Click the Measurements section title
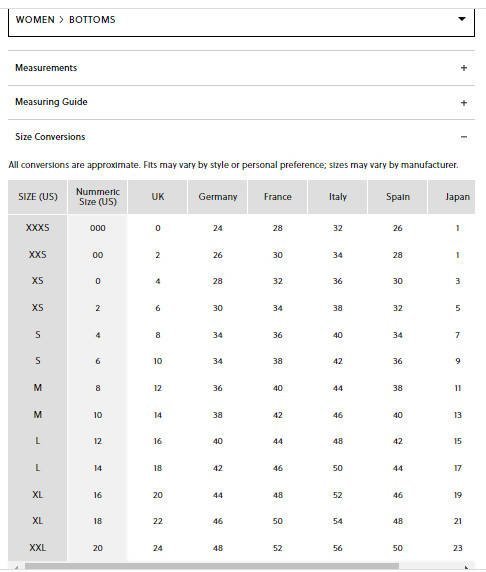This screenshot has height=572, width=486. pyautogui.click(x=46, y=68)
